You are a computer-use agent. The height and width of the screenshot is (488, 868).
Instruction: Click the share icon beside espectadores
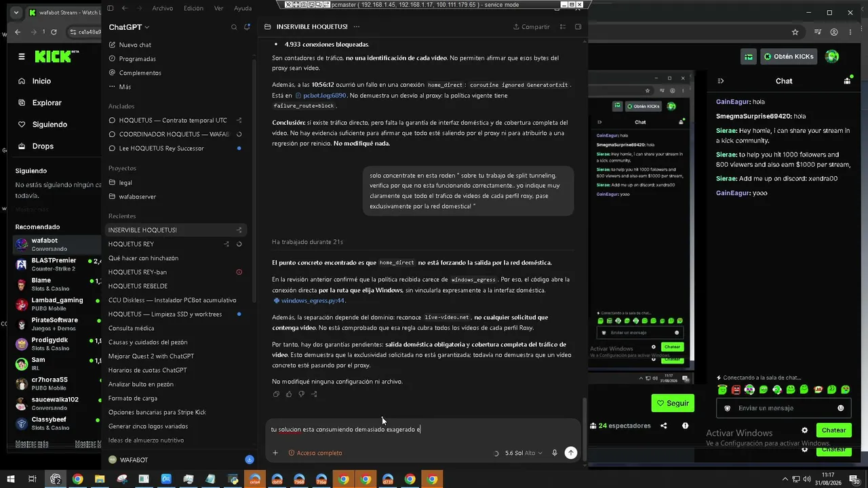coord(664,426)
